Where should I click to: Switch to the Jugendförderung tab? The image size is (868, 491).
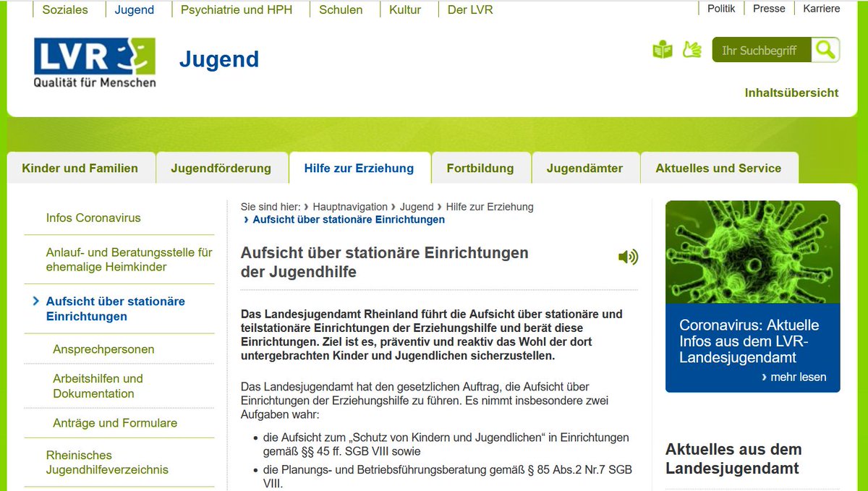(x=221, y=168)
